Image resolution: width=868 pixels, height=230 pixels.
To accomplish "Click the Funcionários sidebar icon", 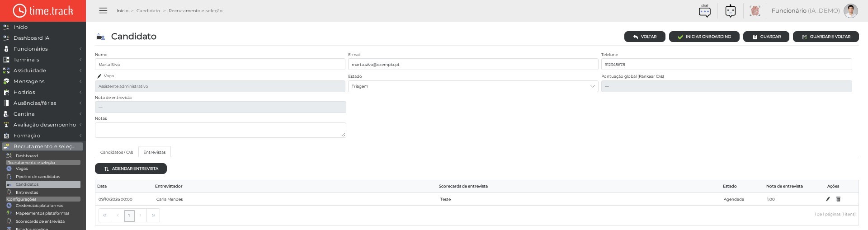I will pyautogui.click(x=6, y=49).
